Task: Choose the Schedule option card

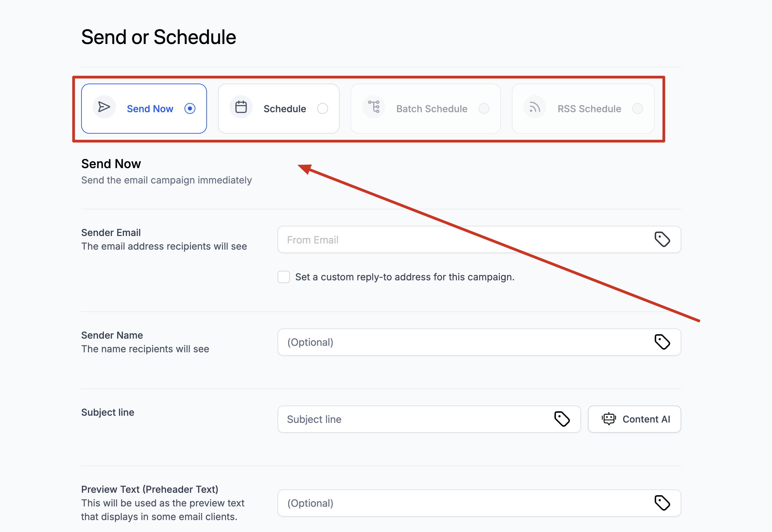Action: click(284, 108)
